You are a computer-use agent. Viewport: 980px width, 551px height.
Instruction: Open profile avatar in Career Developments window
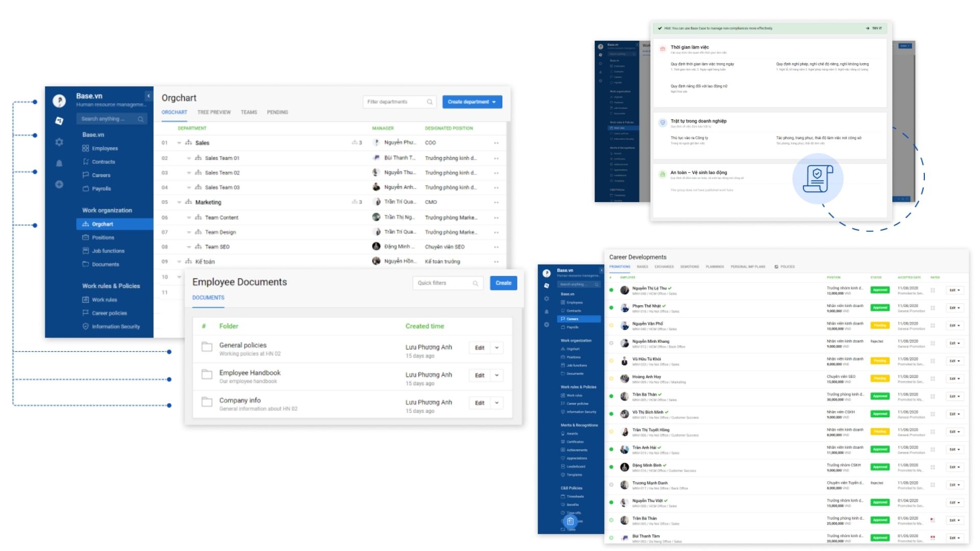(546, 273)
